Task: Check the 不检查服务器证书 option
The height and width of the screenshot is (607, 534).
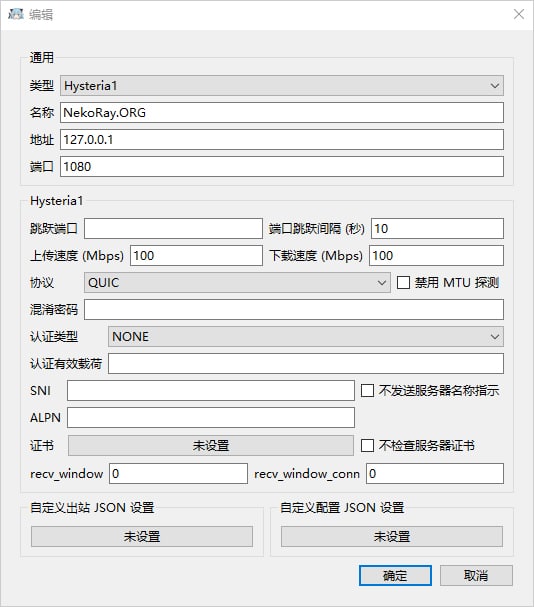Action: (x=367, y=445)
